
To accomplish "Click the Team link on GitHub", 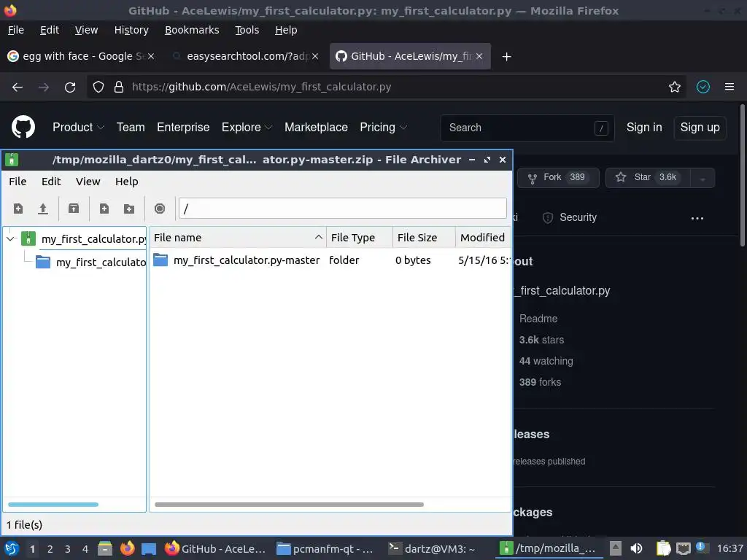I will 131,127.
